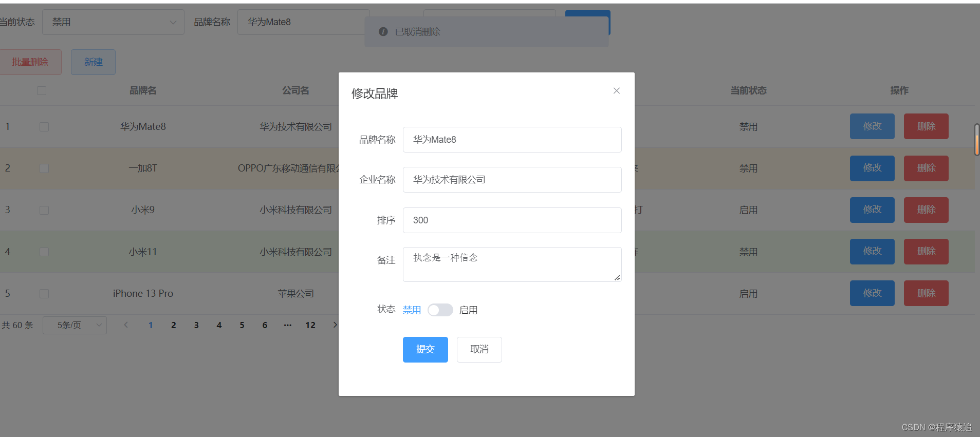Viewport: 980px width, 437px height.
Task: Click the 提交 submit button
Action: coord(425,350)
